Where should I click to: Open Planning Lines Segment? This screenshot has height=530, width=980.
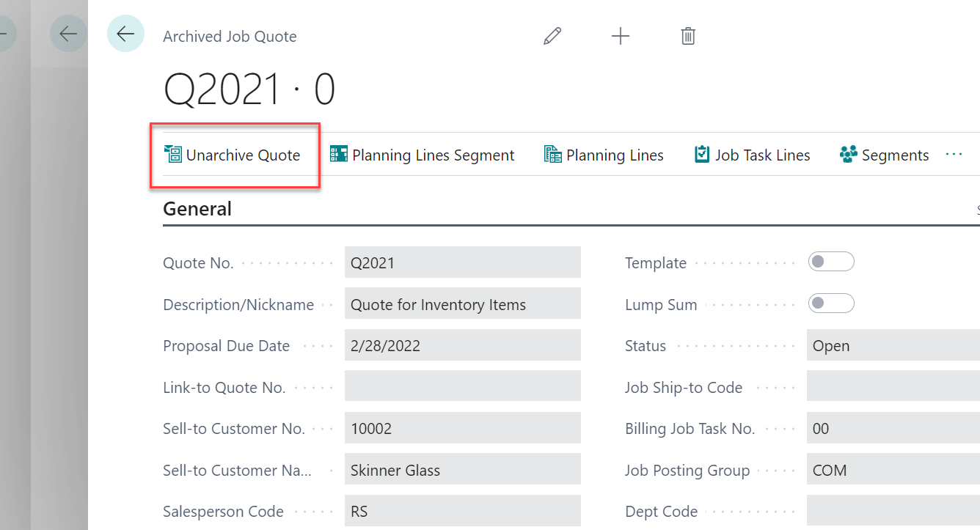[x=423, y=155]
